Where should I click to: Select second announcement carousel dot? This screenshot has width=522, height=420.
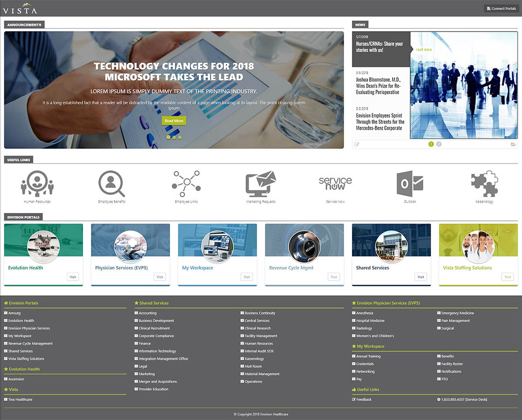(x=174, y=137)
